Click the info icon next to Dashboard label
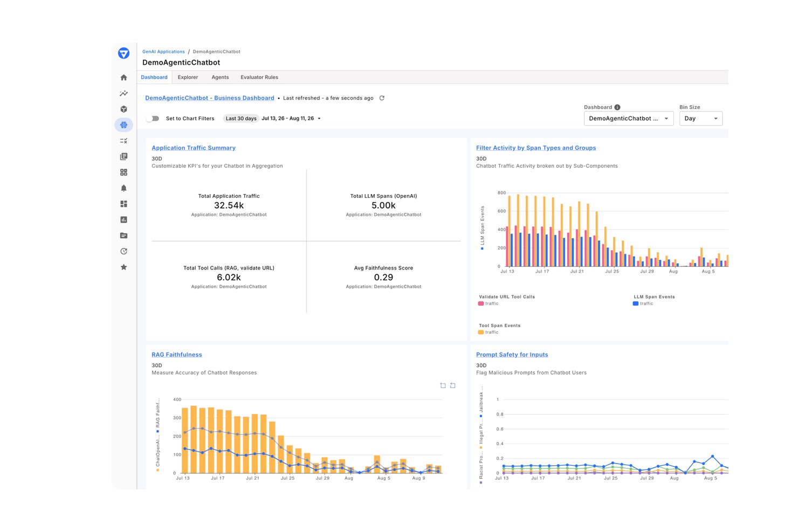Screen dimensions: 798x532 click(617, 107)
